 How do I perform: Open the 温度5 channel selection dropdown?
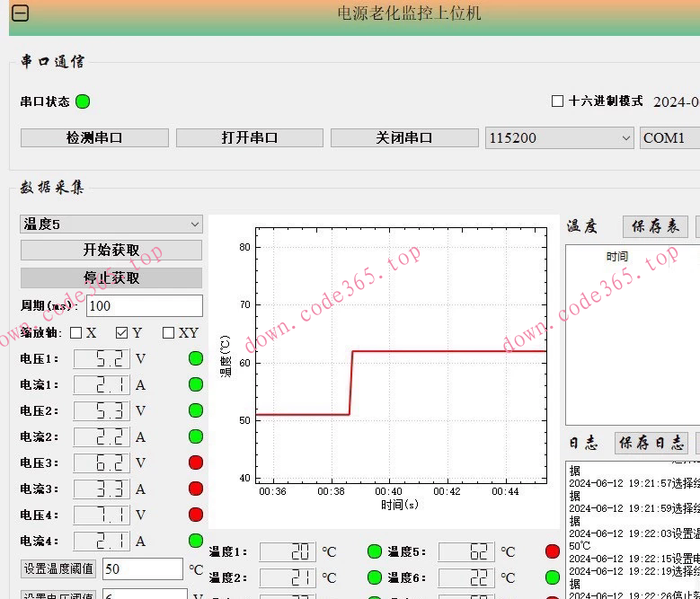pos(111,224)
